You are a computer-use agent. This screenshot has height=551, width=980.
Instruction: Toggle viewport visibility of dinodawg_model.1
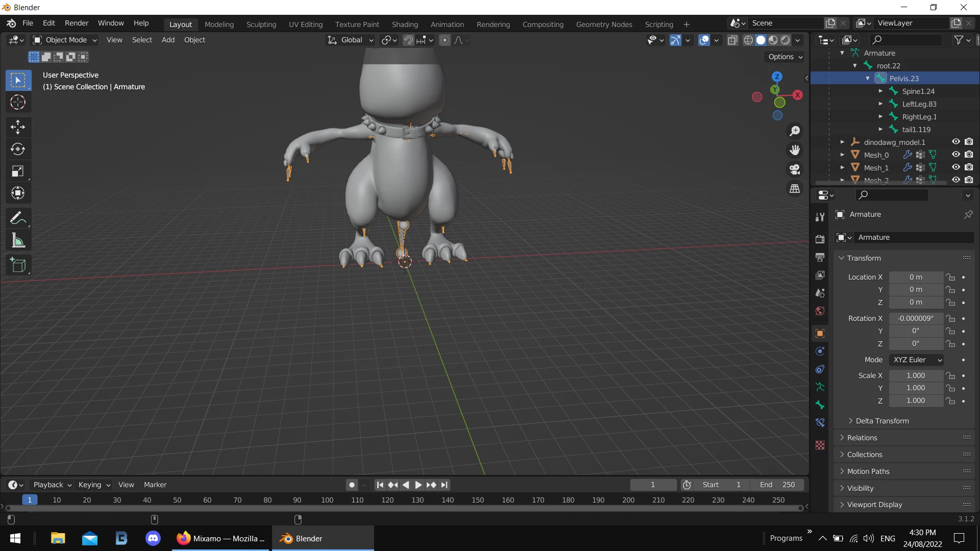[x=955, y=142]
